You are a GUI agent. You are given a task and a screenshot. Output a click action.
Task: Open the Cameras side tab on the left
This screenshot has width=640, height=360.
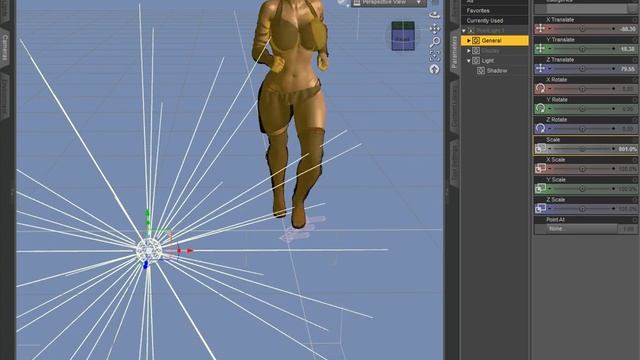pyautogui.click(x=5, y=48)
